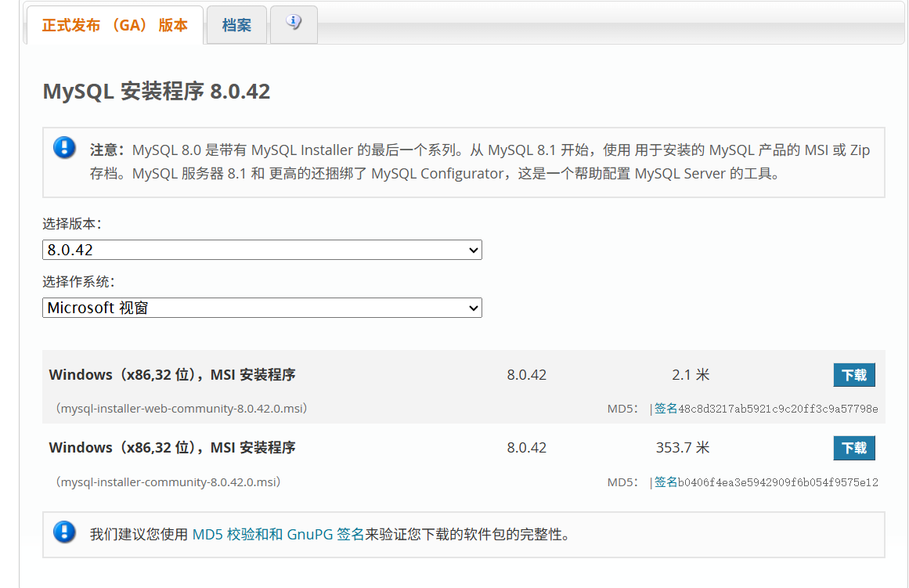
Task: Click MD5 hash 48c8d3217ab5921c9c20ff3c9a57798e
Action: [x=778, y=409]
